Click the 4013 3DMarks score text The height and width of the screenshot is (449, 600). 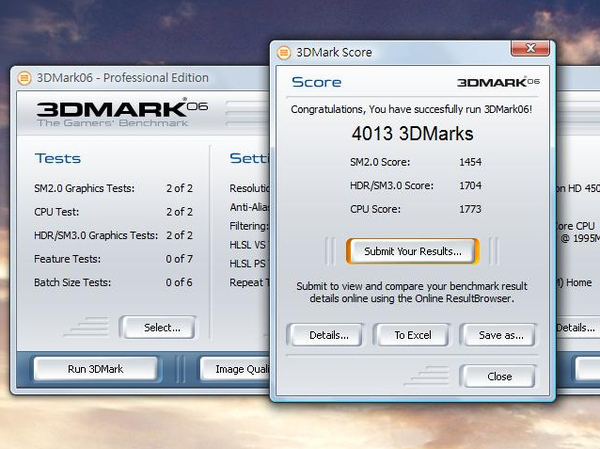pos(412,134)
